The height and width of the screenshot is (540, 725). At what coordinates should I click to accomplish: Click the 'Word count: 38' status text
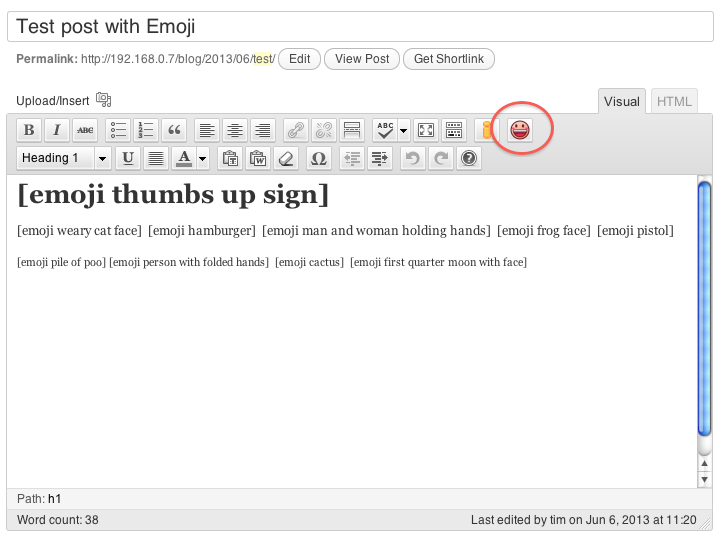(x=58, y=520)
